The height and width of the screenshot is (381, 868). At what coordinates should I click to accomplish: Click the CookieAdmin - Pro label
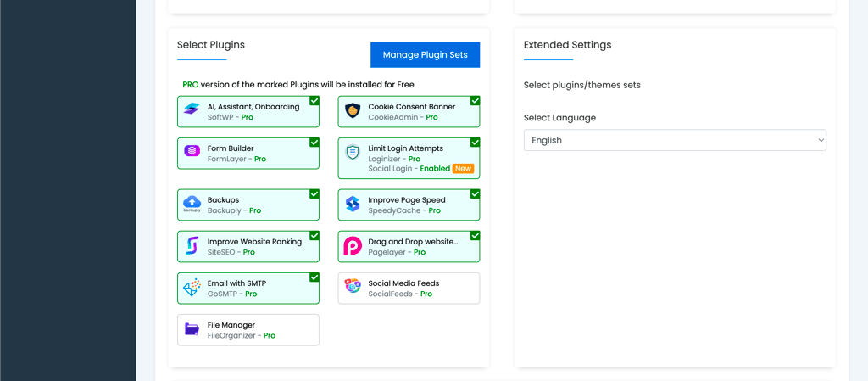(x=403, y=117)
